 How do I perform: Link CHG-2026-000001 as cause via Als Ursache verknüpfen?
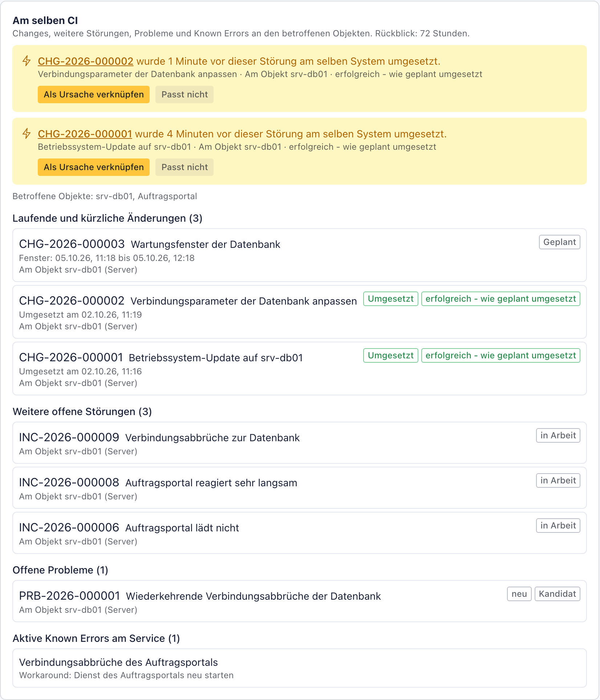coord(94,167)
